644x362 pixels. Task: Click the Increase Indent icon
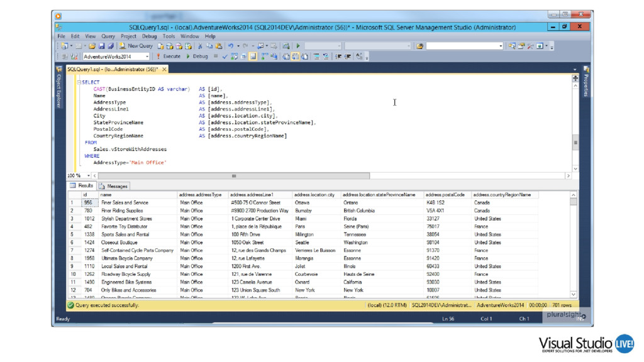click(x=347, y=57)
